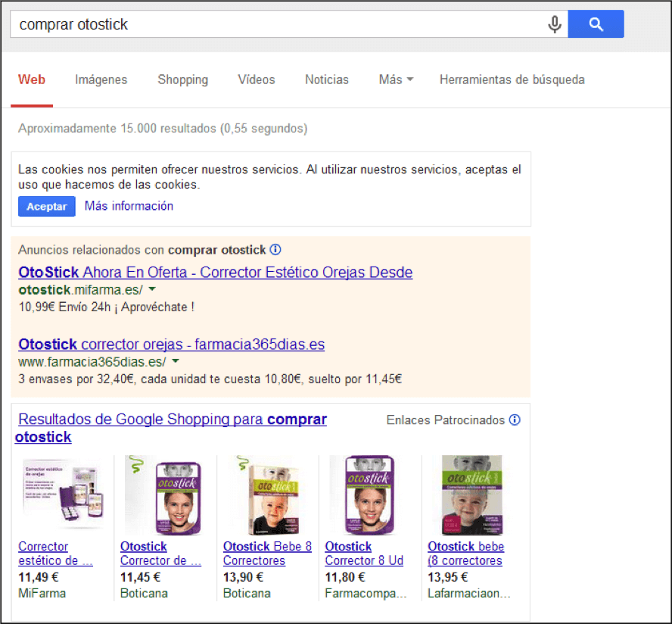
Task: Open 'Corrector estético de ...' product link
Action: (55, 554)
